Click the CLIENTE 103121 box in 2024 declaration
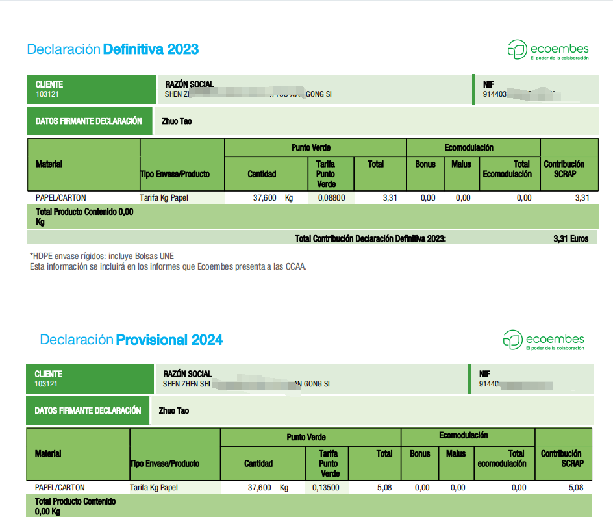This screenshot has height=518, width=614. (x=90, y=379)
